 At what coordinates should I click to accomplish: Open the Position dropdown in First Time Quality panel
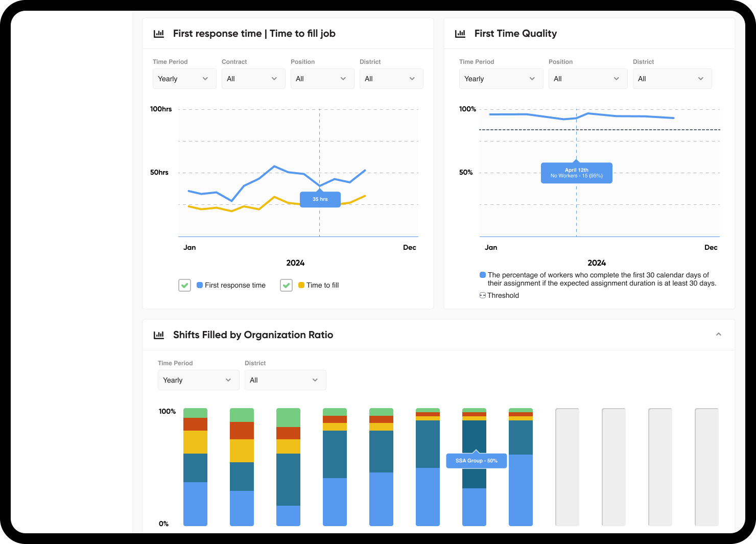coord(588,79)
